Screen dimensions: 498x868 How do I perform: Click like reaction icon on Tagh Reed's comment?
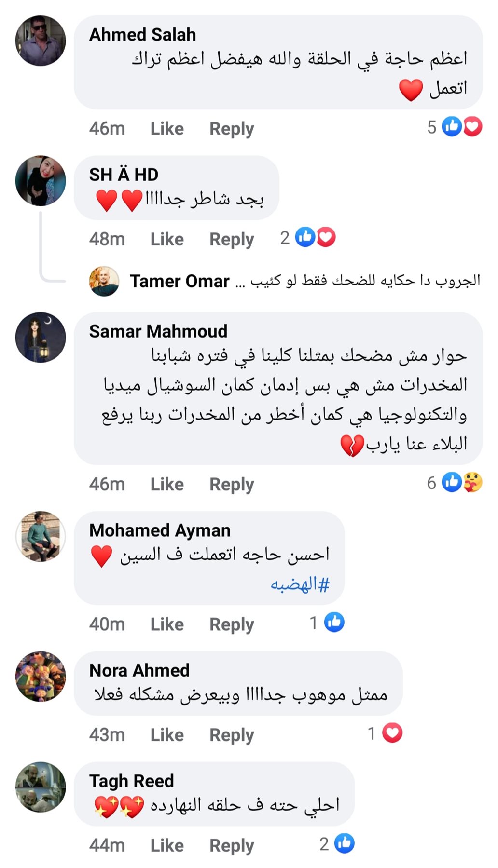[345, 843]
